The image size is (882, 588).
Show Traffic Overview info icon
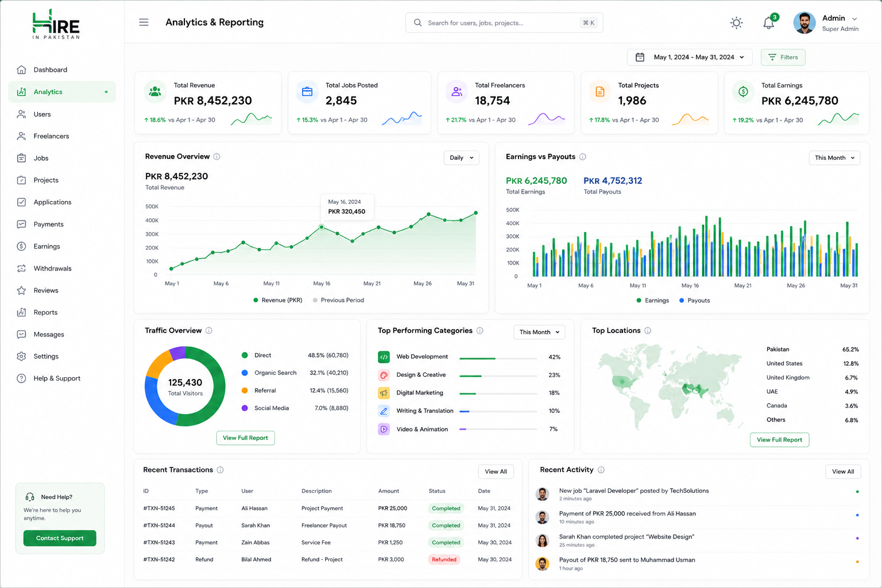click(209, 331)
